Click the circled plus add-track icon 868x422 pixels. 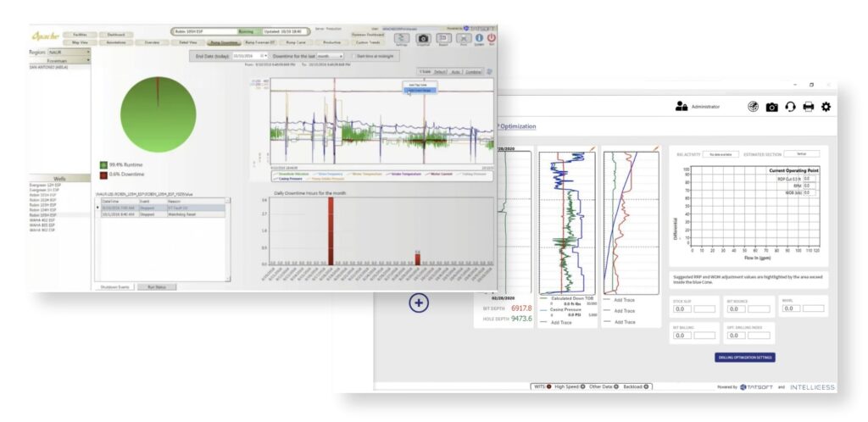coord(420,303)
